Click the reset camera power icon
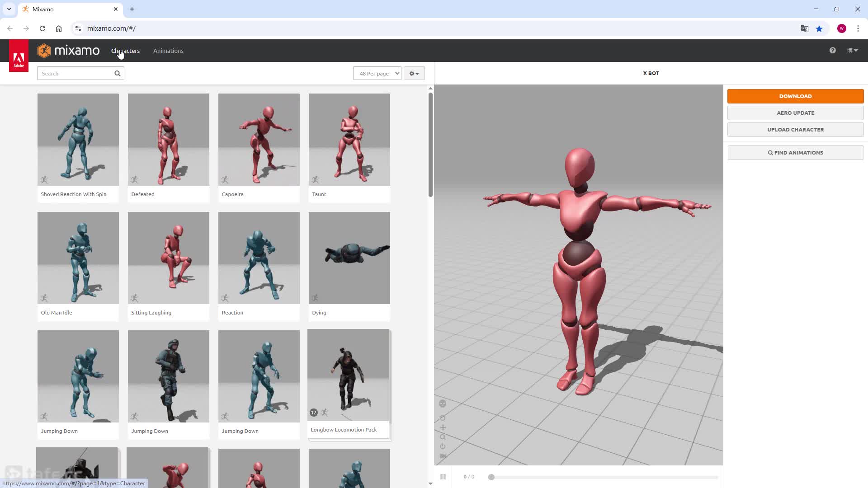This screenshot has width=868, height=488. (443, 446)
